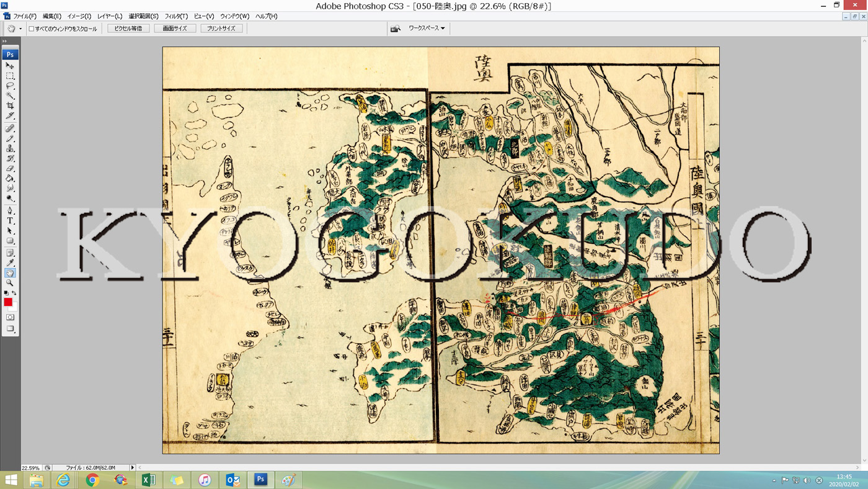Screen dimensions: 868x489
Task: Open the ウィンドウ(W) menu
Action: [235, 16]
